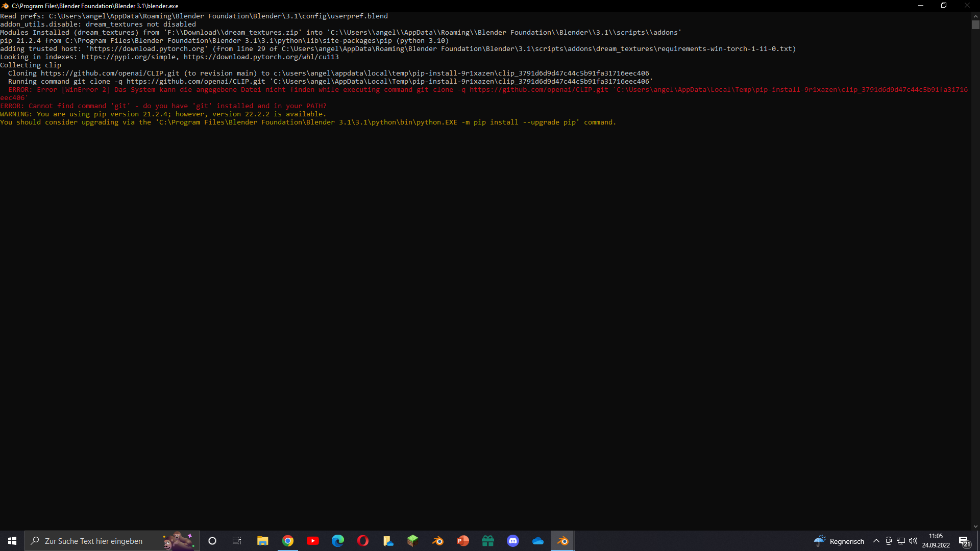This screenshot has height=551, width=980.
Task: Restore down the Blender console window
Action: [x=944, y=6]
